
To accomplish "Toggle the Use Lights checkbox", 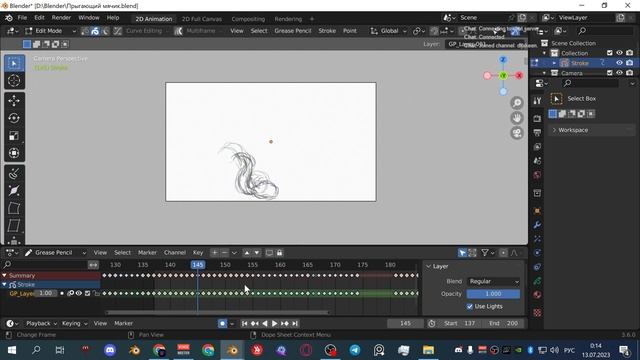I will 470,307.
